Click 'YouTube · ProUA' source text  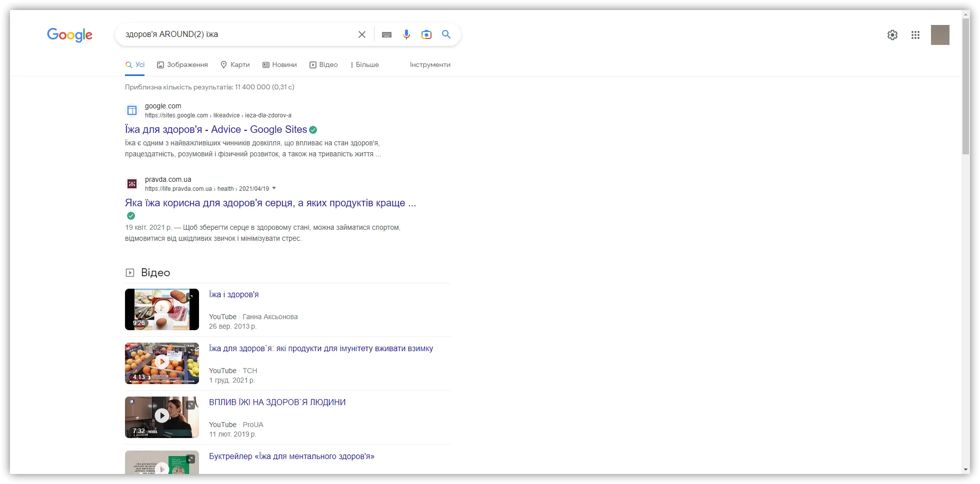tap(236, 425)
